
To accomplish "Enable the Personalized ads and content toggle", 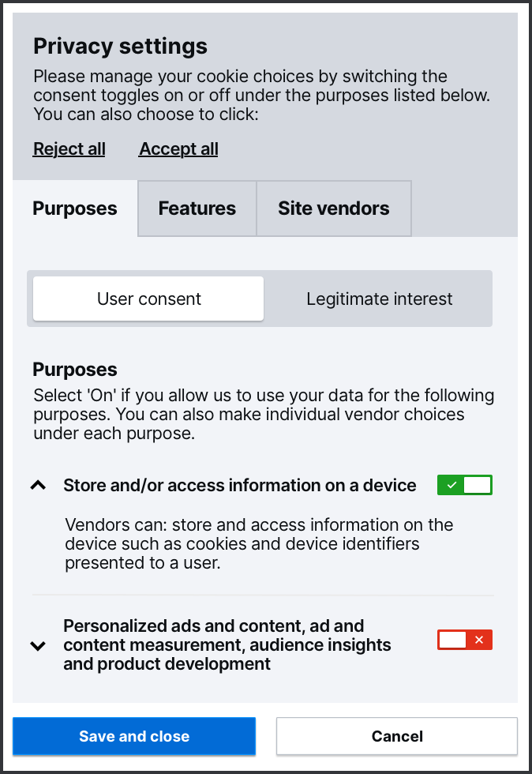I will (464, 640).
